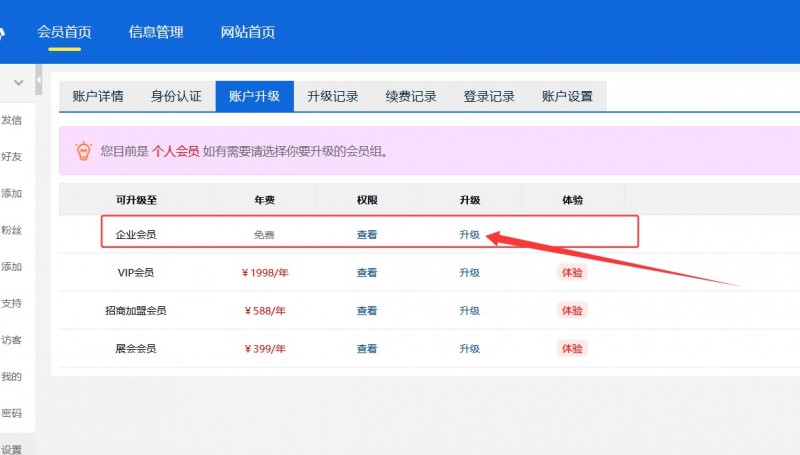
Task: Switch to the 身份认证 tab
Action: (176, 96)
